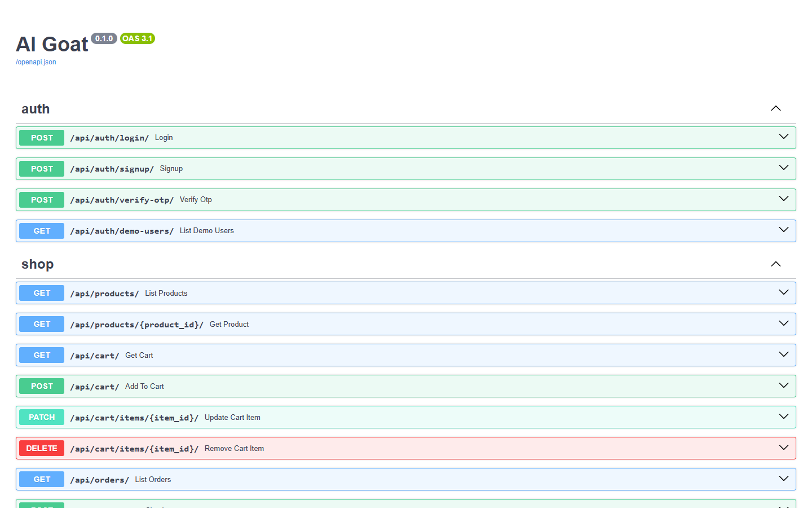Image resolution: width=812 pixels, height=508 pixels.
Task: Select the /api/auth/demo-users/ path text
Action: pyautogui.click(x=122, y=231)
